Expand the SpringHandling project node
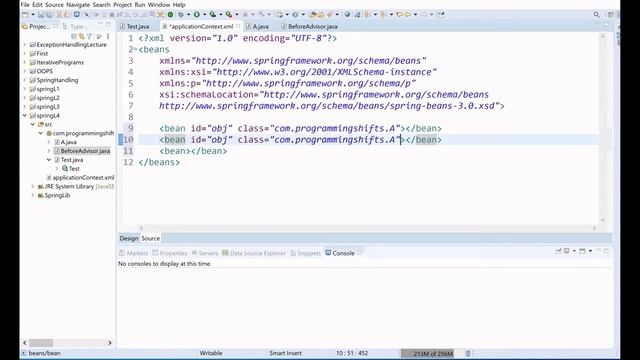The image size is (640, 360). point(25,80)
